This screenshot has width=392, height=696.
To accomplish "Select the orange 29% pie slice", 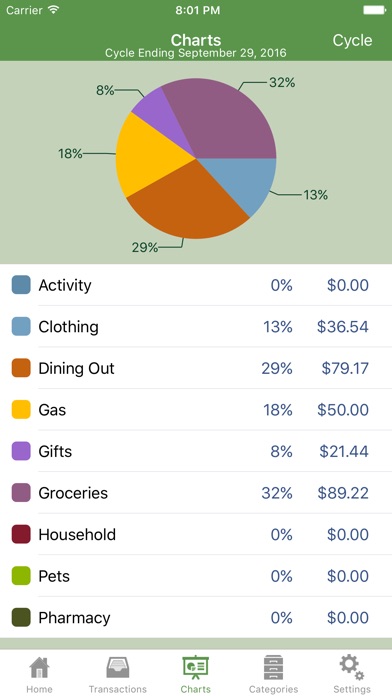I will pyautogui.click(x=184, y=202).
